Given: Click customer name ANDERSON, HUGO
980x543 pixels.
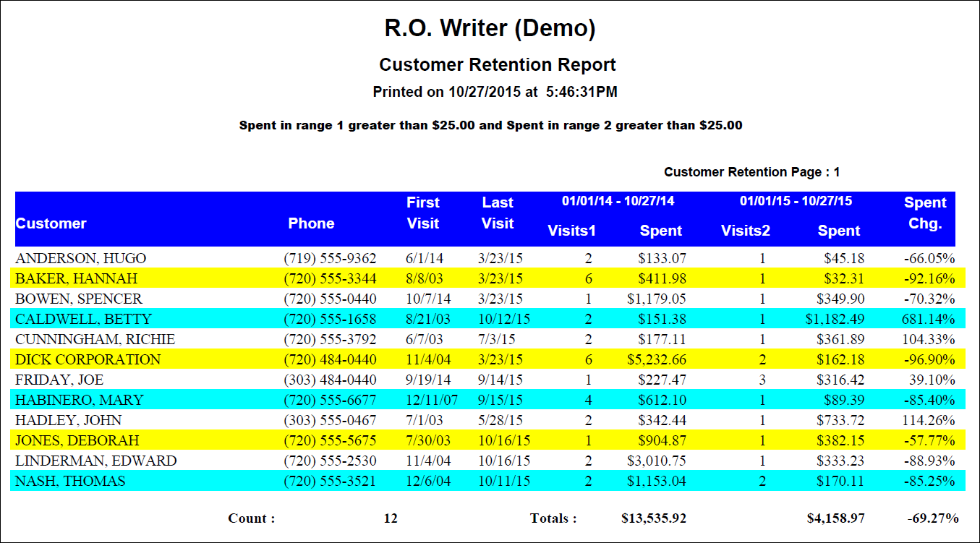Looking at the screenshot, I should click(81, 258).
